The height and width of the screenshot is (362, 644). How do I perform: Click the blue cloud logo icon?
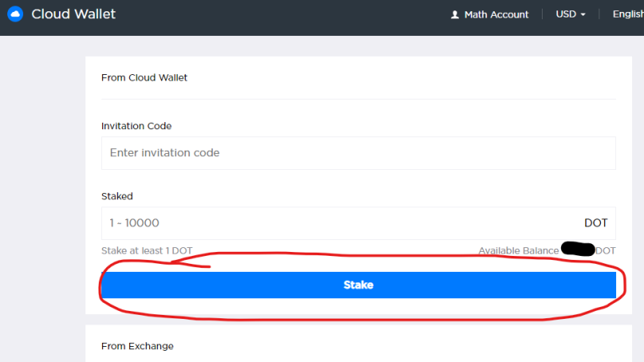pyautogui.click(x=15, y=14)
